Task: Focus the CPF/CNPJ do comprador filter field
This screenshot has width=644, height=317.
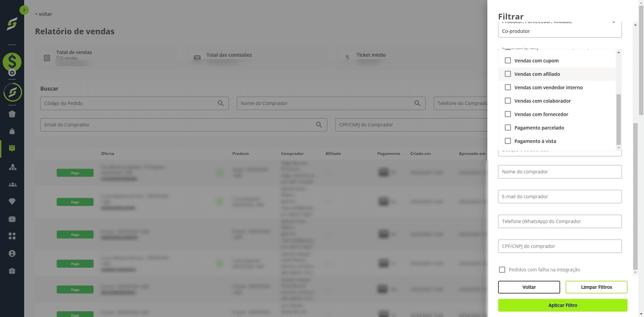Action: point(560,246)
